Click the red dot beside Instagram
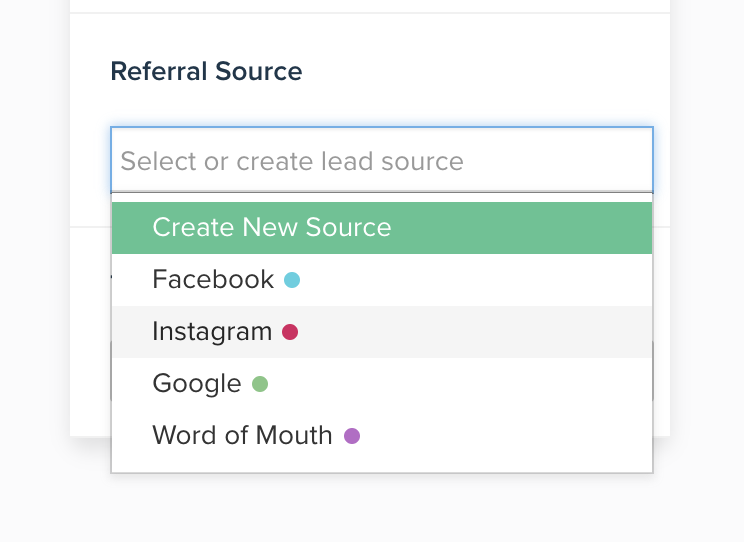744x542 pixels. point(290,332)
